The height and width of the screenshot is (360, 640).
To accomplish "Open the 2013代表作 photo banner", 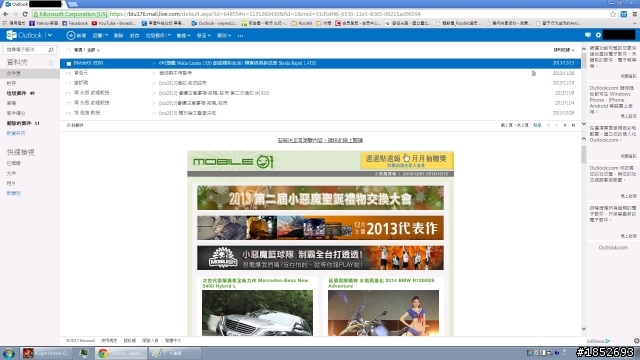I will click(x=320, y=228).
